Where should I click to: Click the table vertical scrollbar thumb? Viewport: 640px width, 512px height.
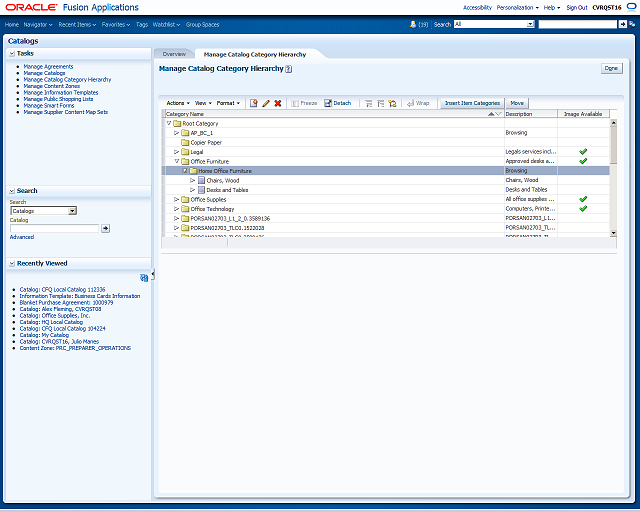pyautogui.click(x=613, y=145)
